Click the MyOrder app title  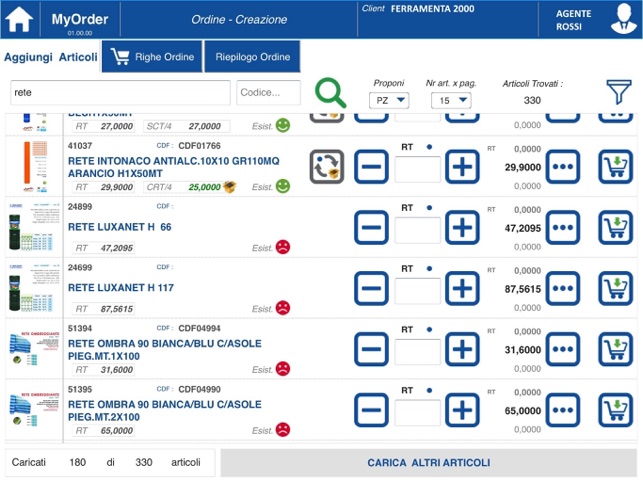(80, 19)
